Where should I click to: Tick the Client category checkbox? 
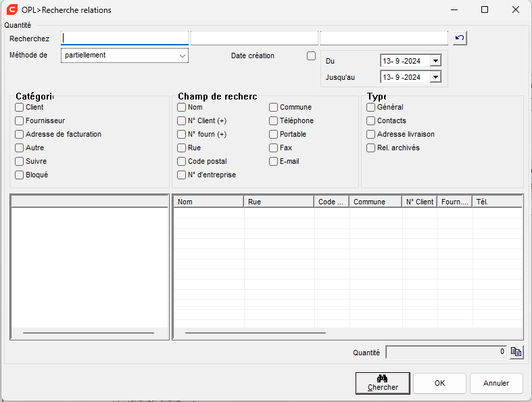(20, 108)
